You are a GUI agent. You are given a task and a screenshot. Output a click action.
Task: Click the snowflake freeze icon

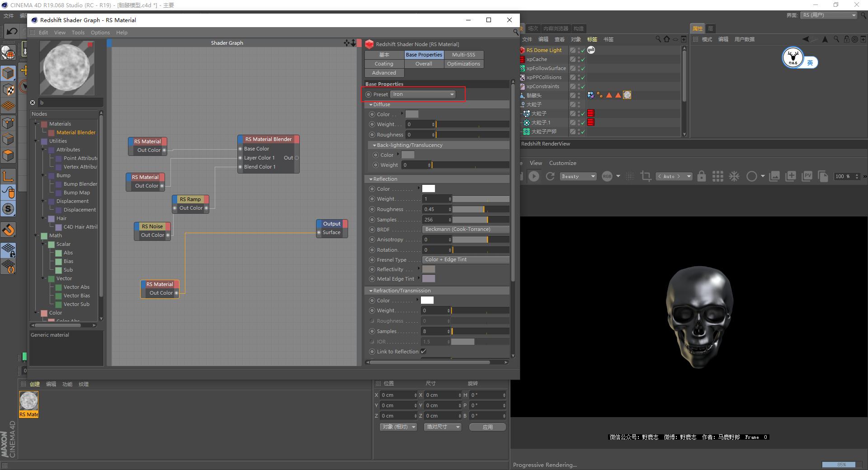click(x=734, y=176)
